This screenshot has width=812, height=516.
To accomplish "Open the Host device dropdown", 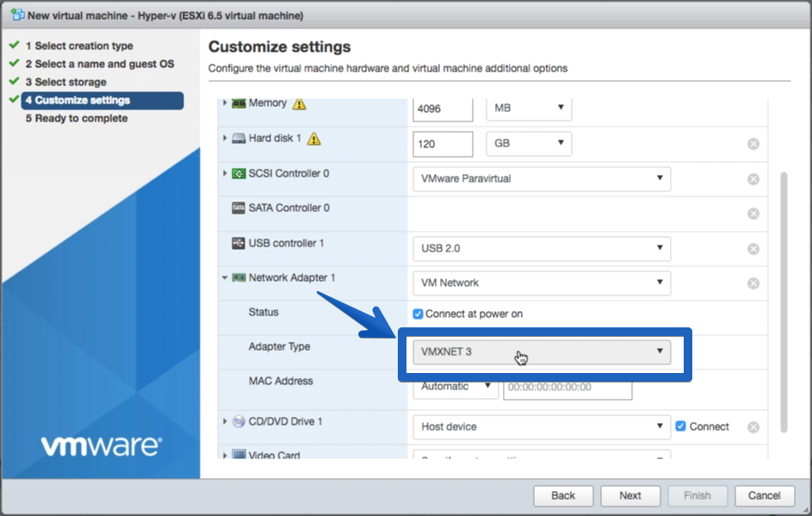I will (542, 427).
